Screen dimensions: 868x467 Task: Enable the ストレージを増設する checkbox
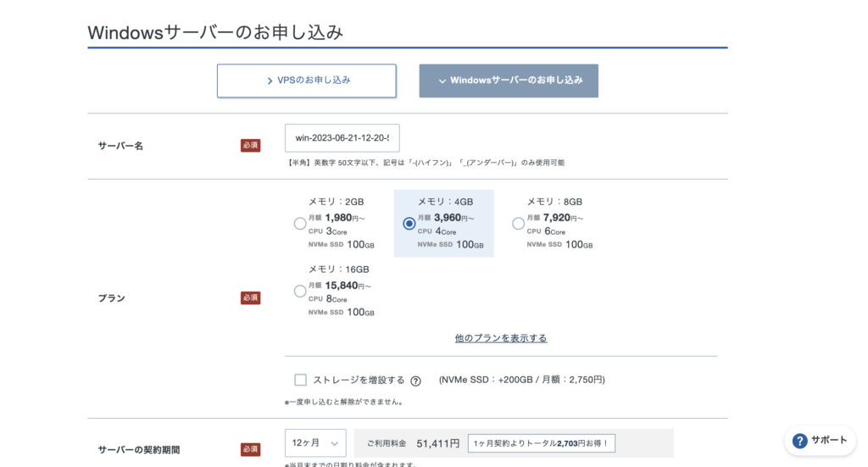(300, 380)
